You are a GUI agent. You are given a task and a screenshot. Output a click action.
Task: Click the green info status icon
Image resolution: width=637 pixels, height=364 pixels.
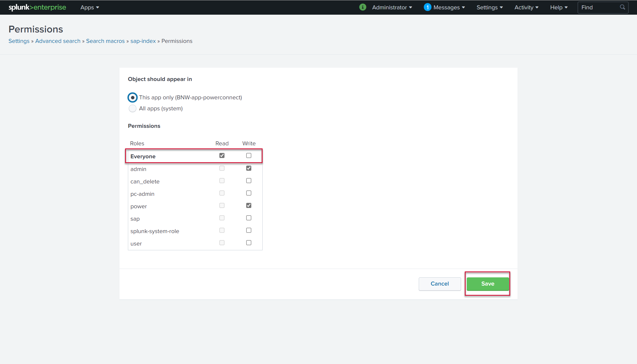[363, 7]
